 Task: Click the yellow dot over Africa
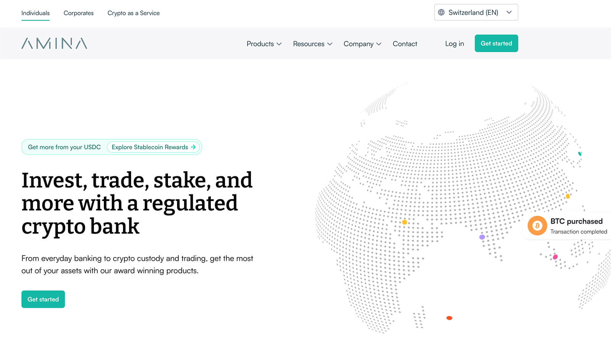tap(404, 222)
